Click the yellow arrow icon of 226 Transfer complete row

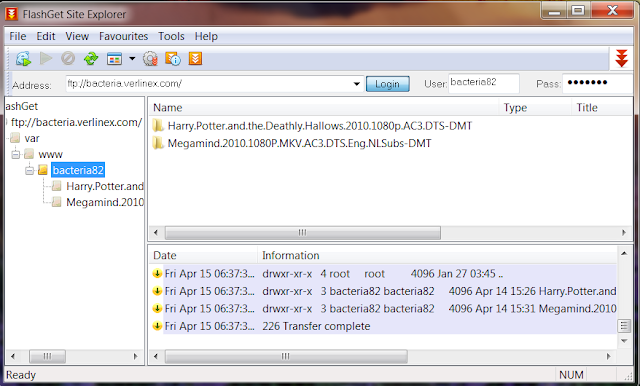[x=157, y=326]
